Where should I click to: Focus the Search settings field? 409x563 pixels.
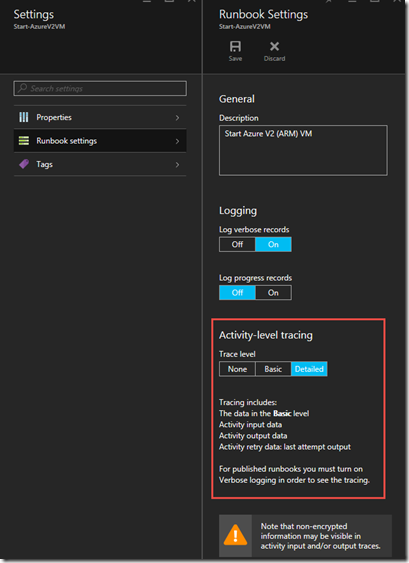click(100, 88)
